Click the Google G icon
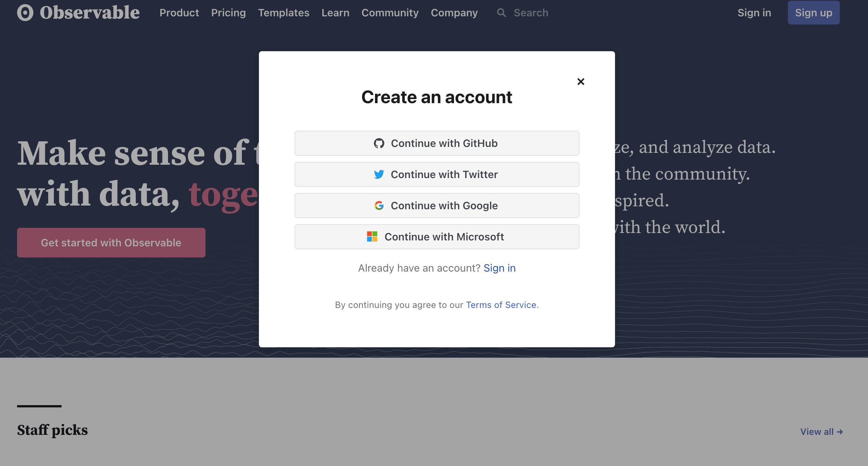Image resolution: width=868 pixels, height=466 pixels. click(x=379, y=206)
